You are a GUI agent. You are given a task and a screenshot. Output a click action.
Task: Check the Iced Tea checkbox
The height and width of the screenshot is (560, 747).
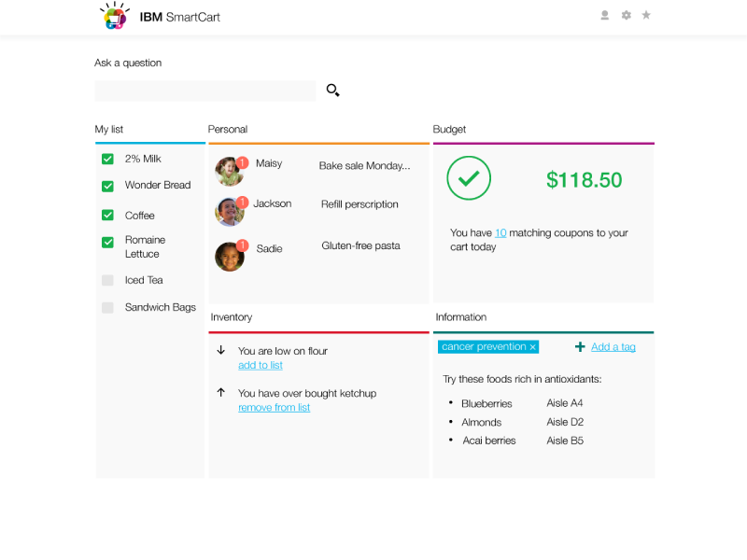107,280
